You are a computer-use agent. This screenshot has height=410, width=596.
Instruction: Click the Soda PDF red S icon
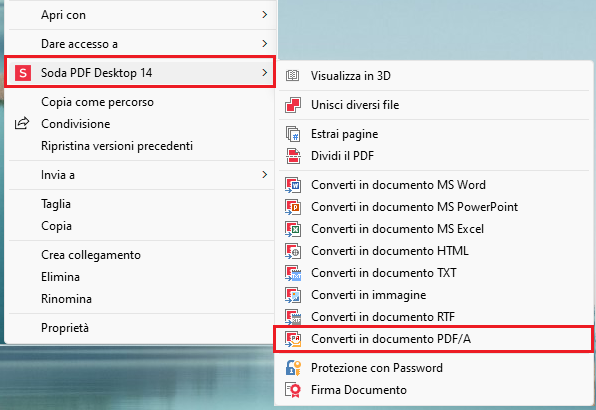pos(23,72)
